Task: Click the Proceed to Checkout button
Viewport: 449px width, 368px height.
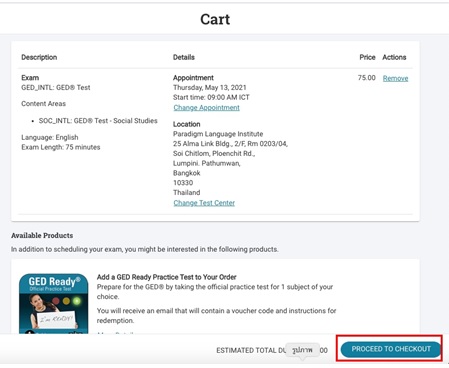Action: (391, 349)
